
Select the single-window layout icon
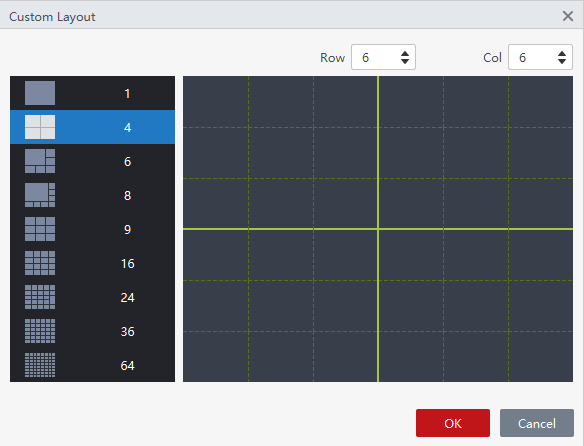pyautogui.click(x=40, y=93)
